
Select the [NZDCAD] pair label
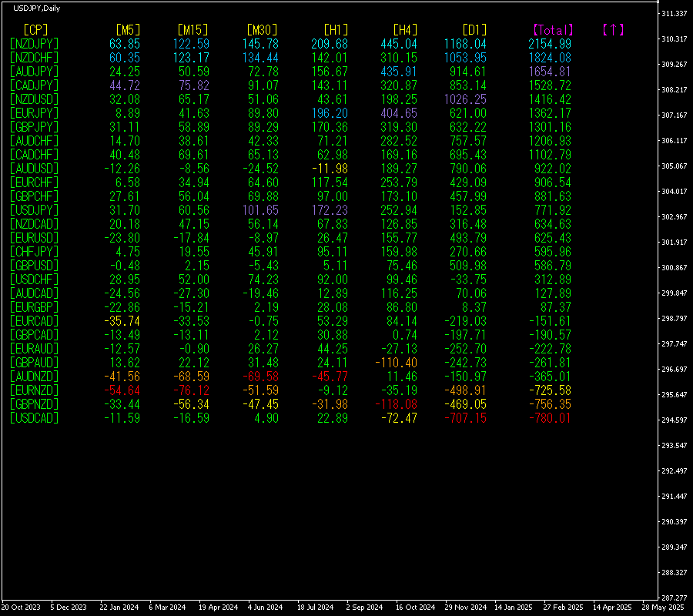[34, 224]
